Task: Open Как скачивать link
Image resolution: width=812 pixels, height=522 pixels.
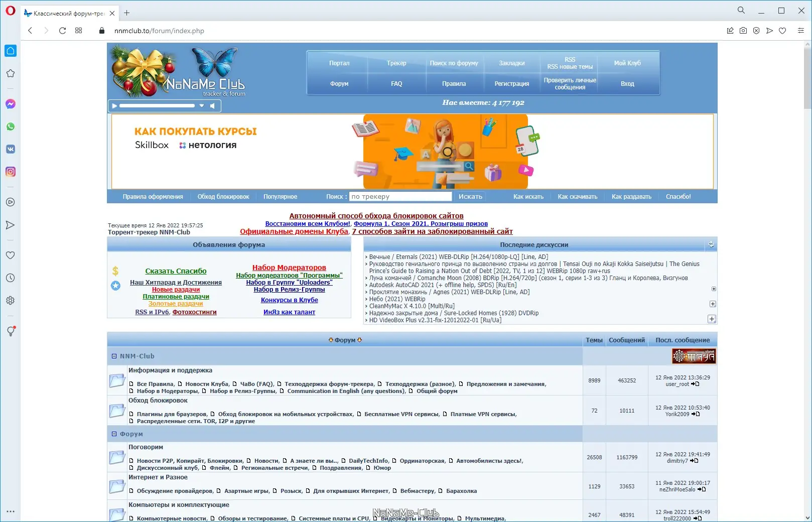Action: pyautogui.click(x=578, y=197)
